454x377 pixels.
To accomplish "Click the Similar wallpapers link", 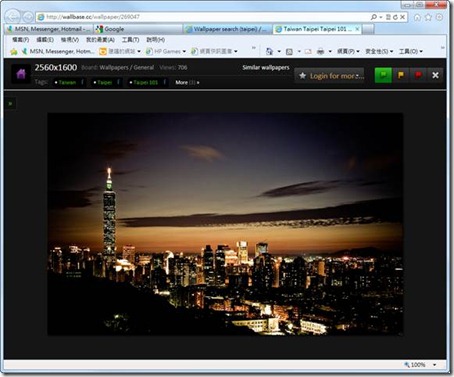I will pyautogui.click(x=266, y=67).
